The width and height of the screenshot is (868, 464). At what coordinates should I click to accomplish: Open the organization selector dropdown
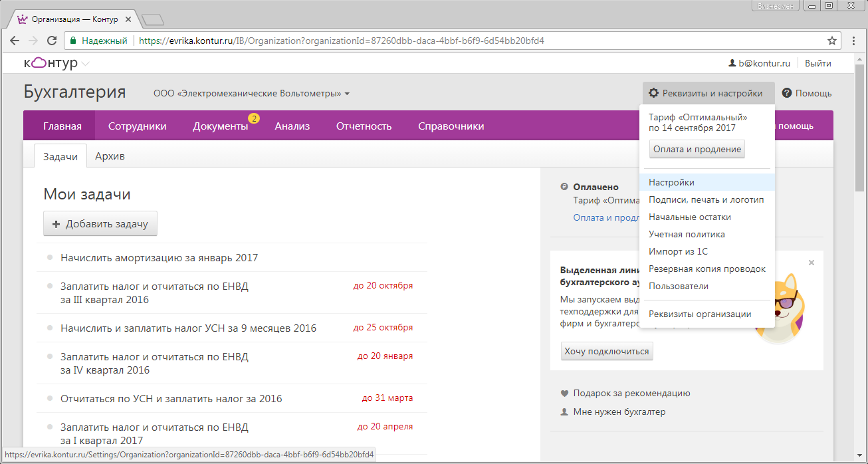tap(252, 94)
